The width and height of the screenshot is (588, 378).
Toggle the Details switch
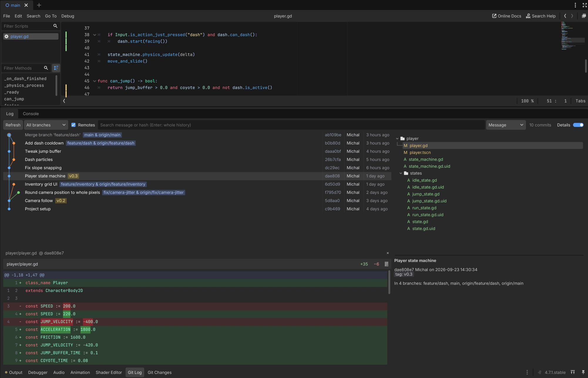(x=578, y=125)
